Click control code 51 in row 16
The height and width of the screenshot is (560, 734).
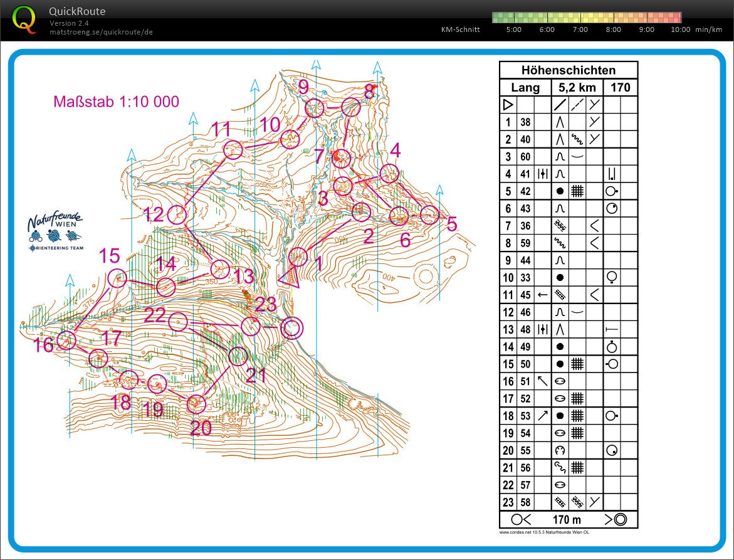525,381
